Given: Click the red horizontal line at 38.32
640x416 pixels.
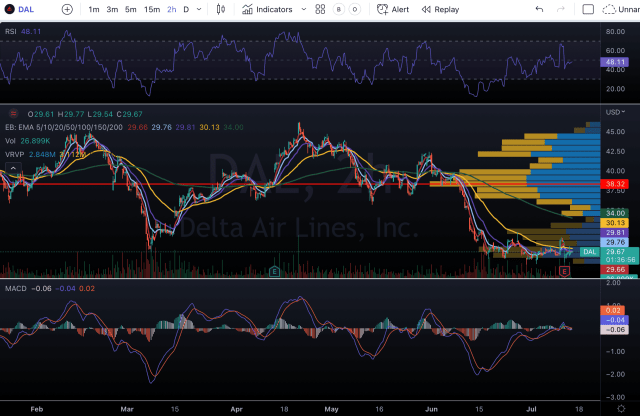Looking at the screenshot, I should (x=300, y=184).
